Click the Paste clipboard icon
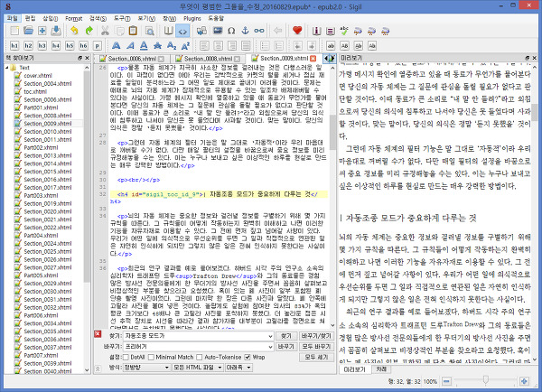Image resolution: width=542 pixels, height=392 pixels. point(133,31)
